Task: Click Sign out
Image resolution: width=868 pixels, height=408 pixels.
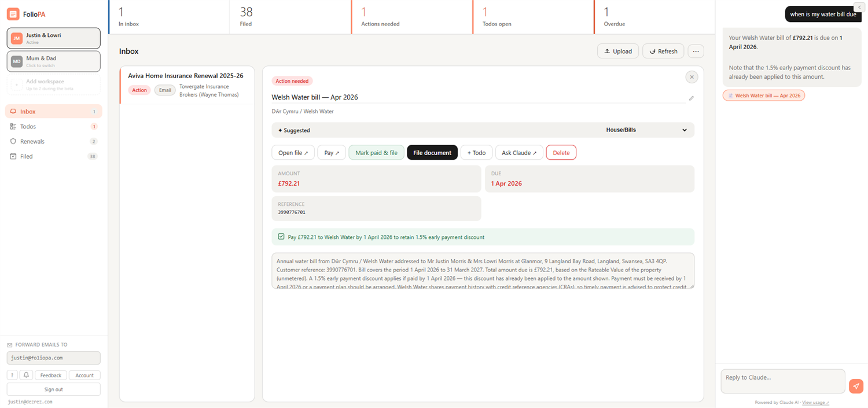Action: [x=53, y=389]
